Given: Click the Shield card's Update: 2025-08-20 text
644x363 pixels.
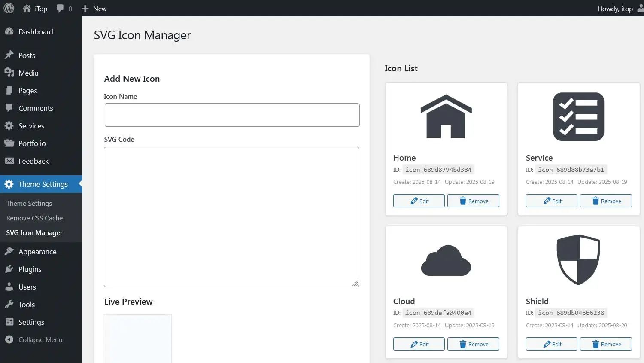Looking at the screenshot, I should click(602, 325).
